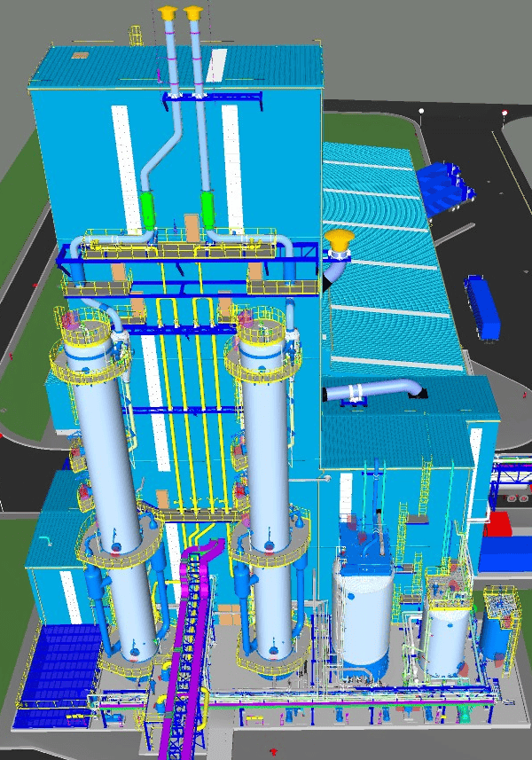The height and width of the screenshot is (760, 532).
Task: Click the left yellow exhaust stack cap
Action: pos(168,12)
